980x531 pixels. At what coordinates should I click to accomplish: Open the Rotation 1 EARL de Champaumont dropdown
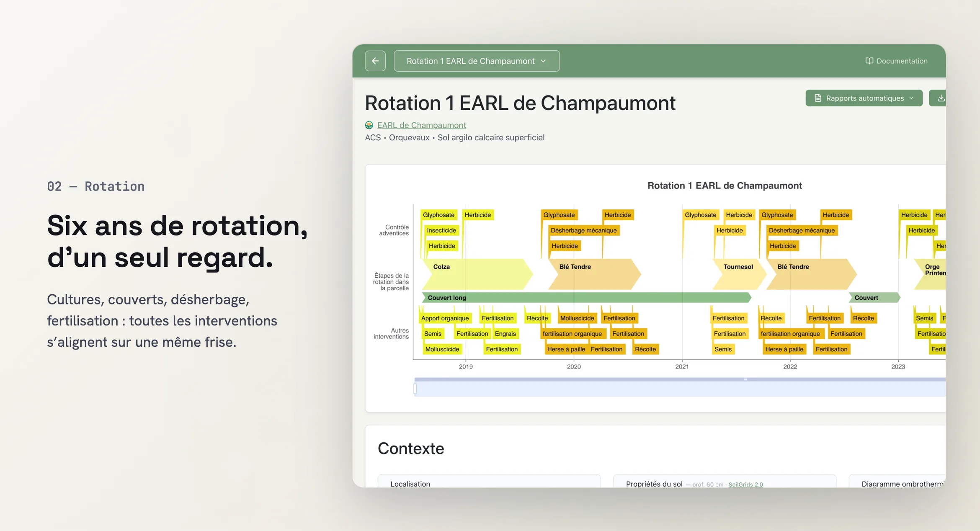(477, 61)
